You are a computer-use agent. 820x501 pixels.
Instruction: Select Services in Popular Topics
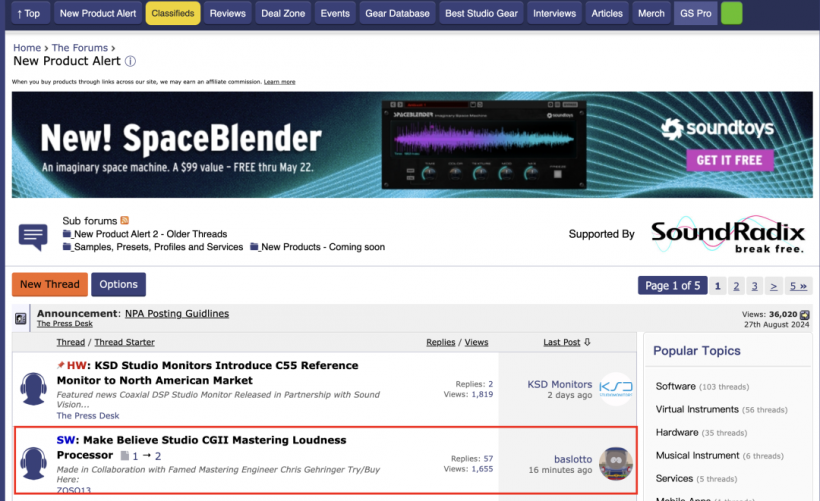[x=674, y=479]
